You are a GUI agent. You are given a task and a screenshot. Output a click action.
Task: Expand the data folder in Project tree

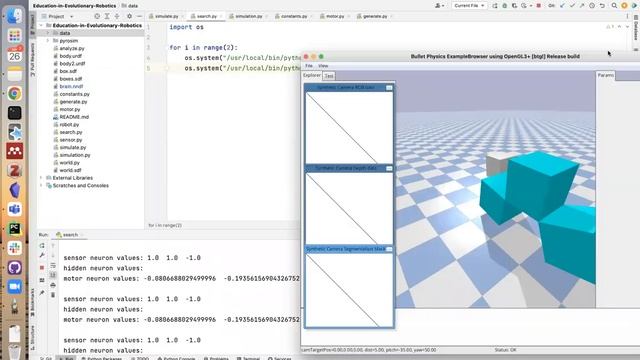point(48,33)
